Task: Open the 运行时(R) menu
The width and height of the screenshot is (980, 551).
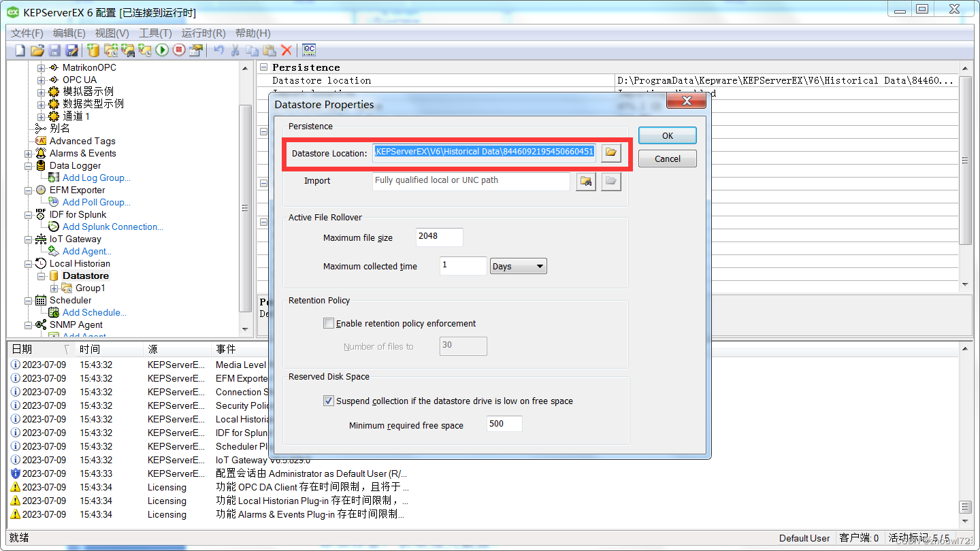Action: [x=203, y=33]
